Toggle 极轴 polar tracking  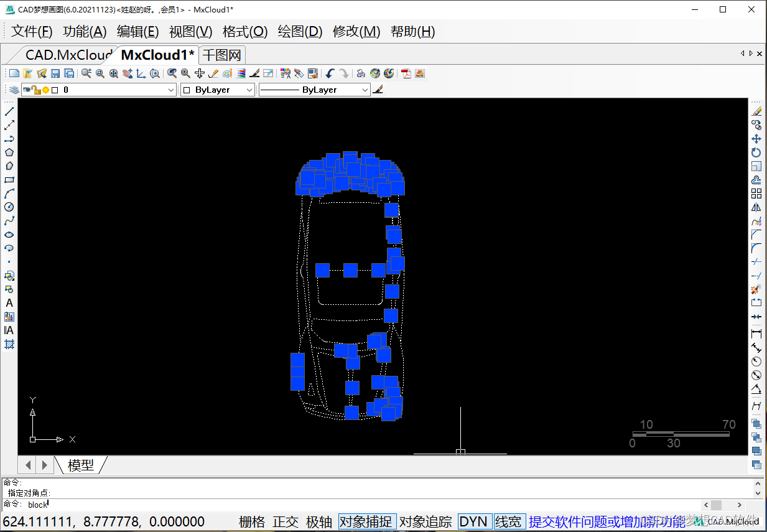coord(319,522)
